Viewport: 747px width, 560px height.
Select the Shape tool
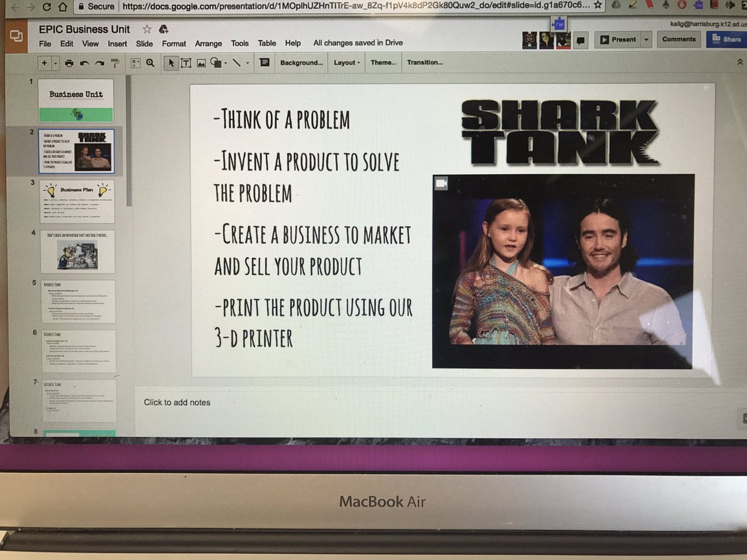(x=215, y=63)
